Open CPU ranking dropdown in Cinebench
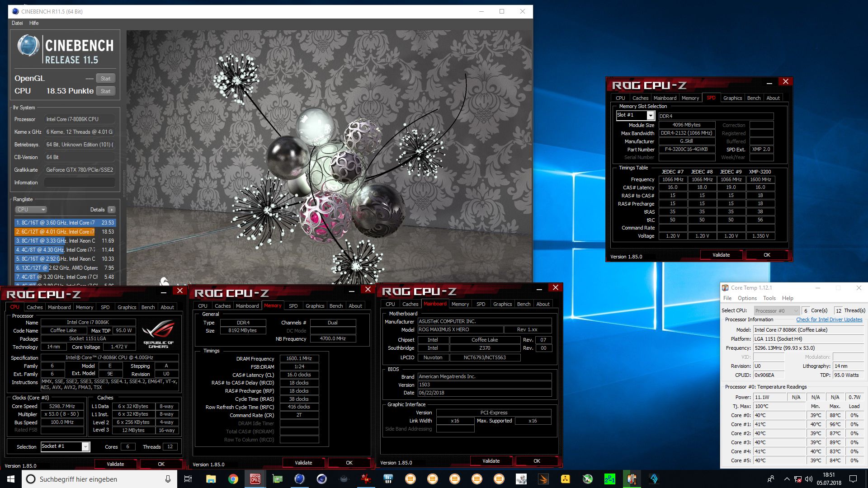This screenshot has width=868, height=488. pyautogui.click(x=31, y=210)
